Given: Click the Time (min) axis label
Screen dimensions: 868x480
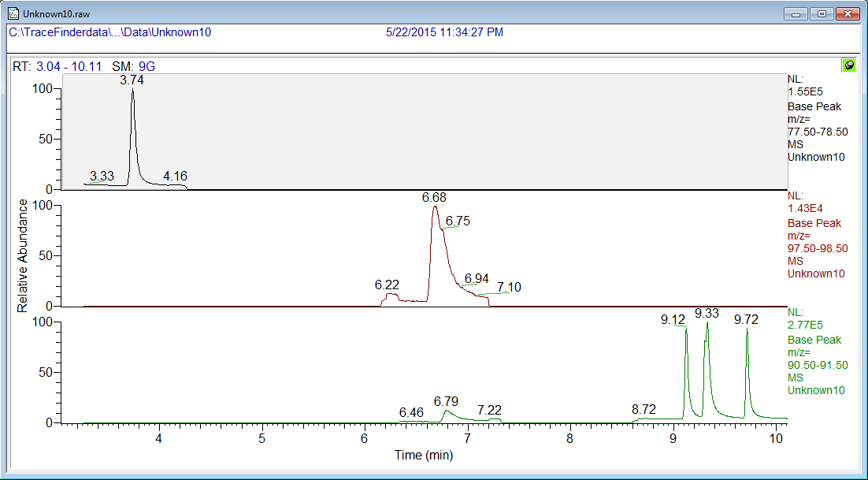Looking at the screenshot, I should [x=424, y=455].
